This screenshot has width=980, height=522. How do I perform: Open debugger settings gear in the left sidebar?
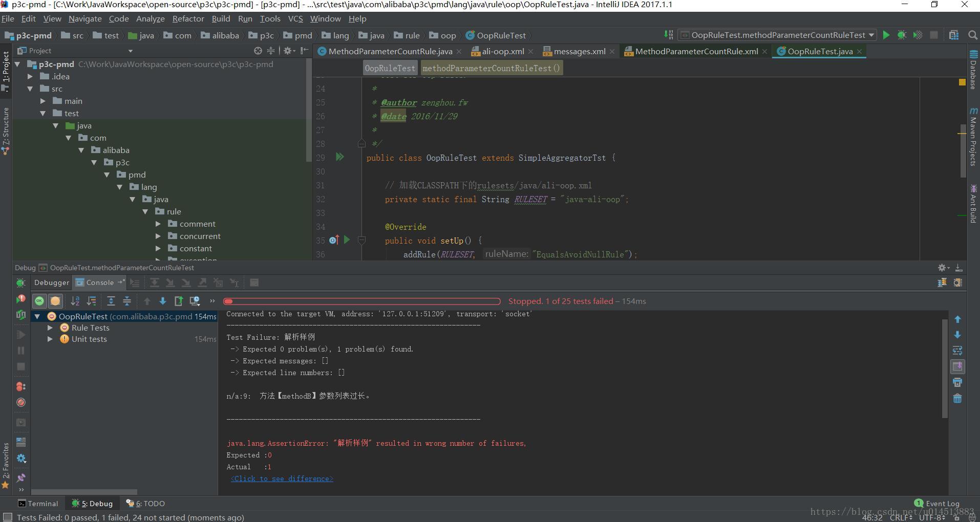point(21,459)
